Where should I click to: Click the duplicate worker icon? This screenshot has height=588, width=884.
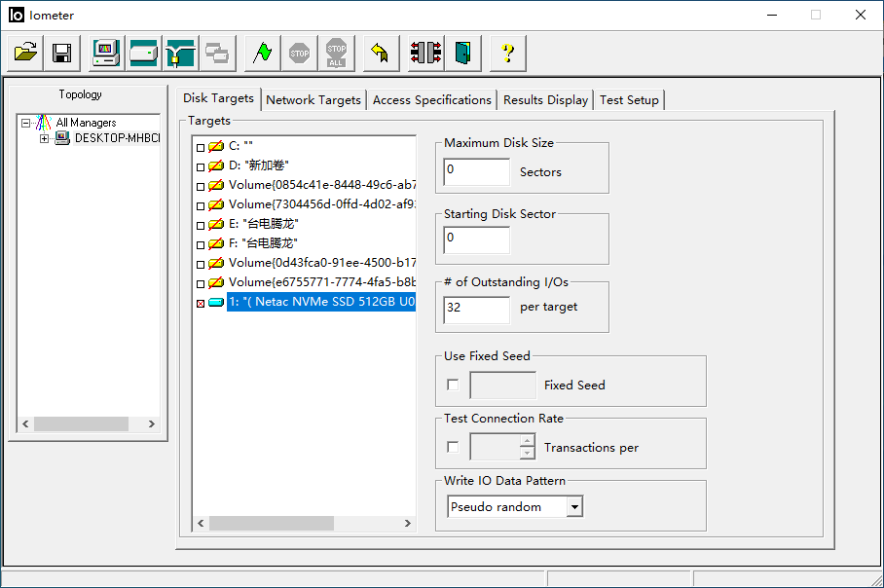[217, 53]
